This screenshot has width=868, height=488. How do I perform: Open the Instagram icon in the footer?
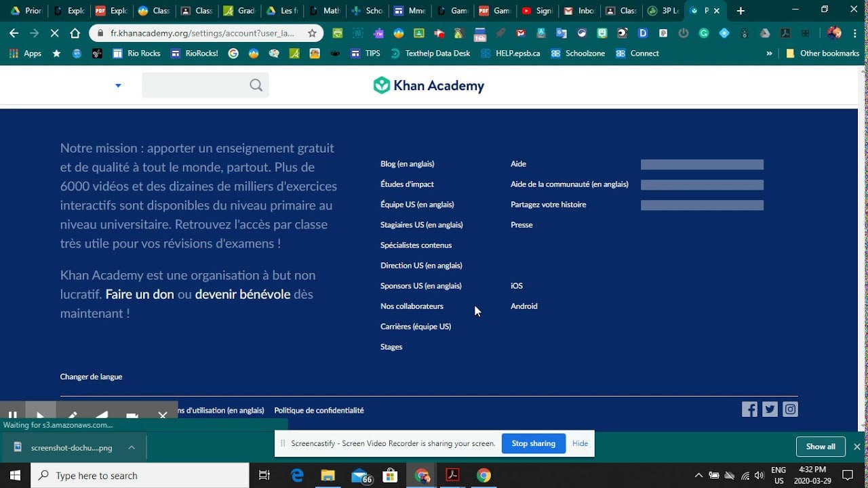[790, 409]
